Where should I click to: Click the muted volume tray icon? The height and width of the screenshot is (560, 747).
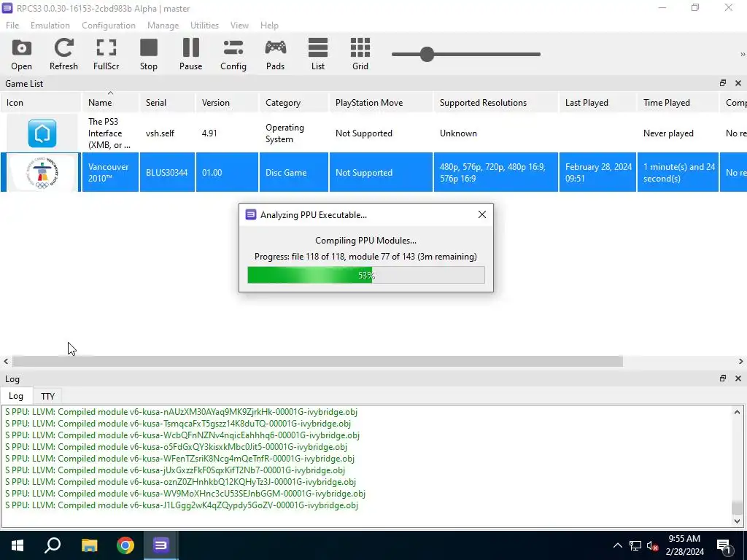652,545
